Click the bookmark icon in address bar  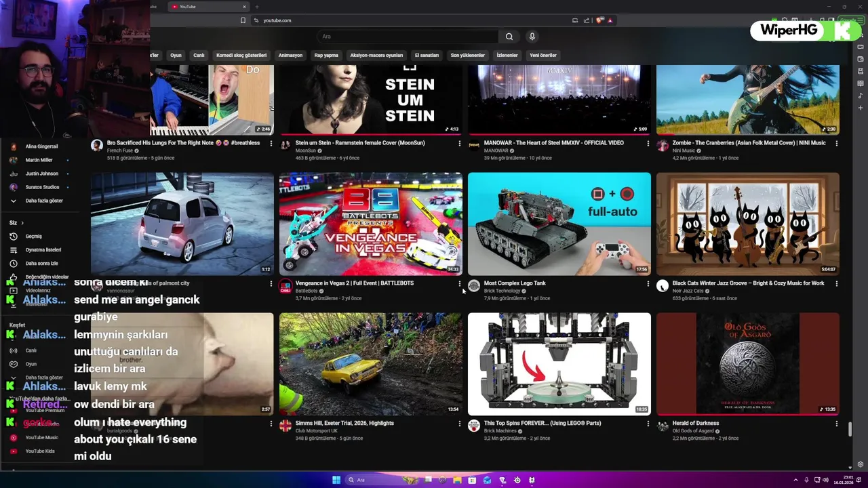point(243,20)
